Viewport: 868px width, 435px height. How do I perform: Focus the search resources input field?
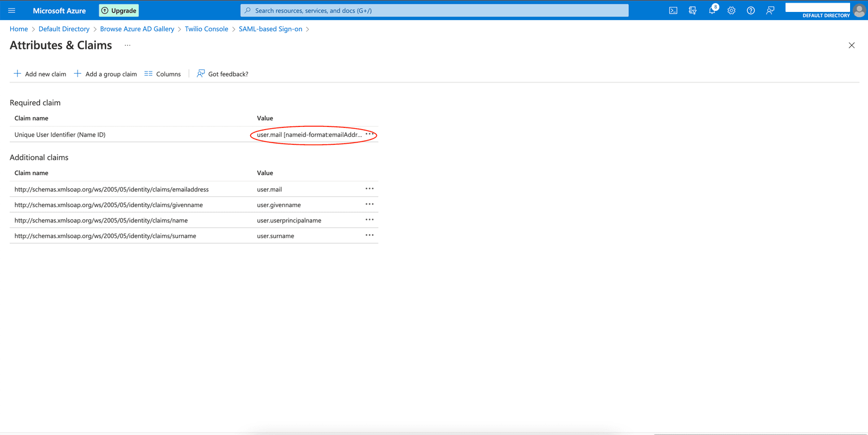(x=434, y=10)
